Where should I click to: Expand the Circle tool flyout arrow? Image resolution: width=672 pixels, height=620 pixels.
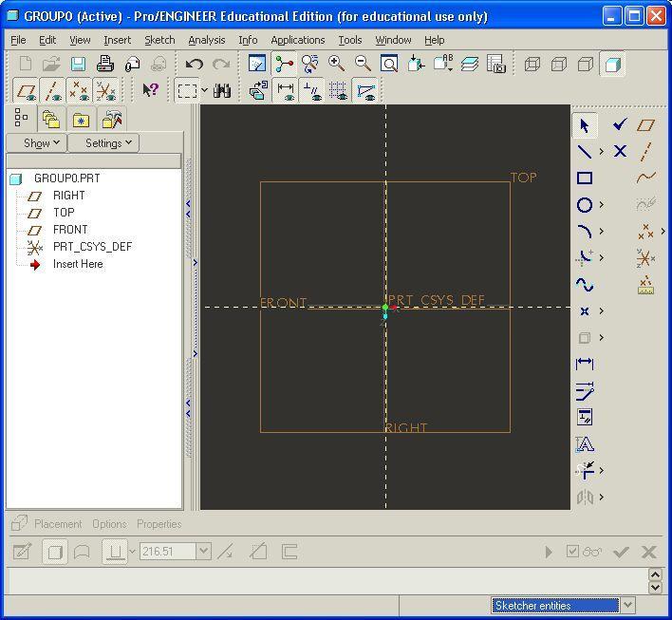pos(601,204)
